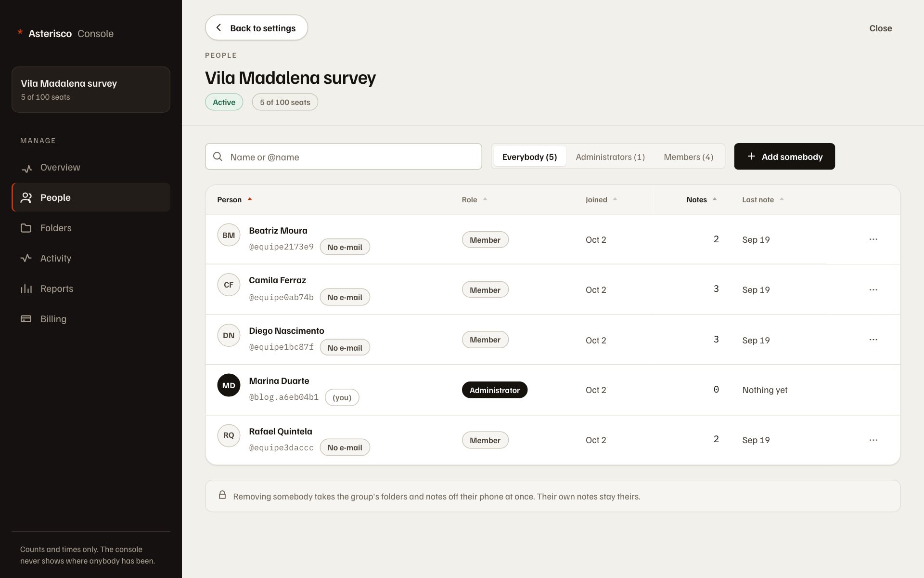Click the CF avatar of Camila Ferraz
Screen dimensions: 924x578
point(229,285)
